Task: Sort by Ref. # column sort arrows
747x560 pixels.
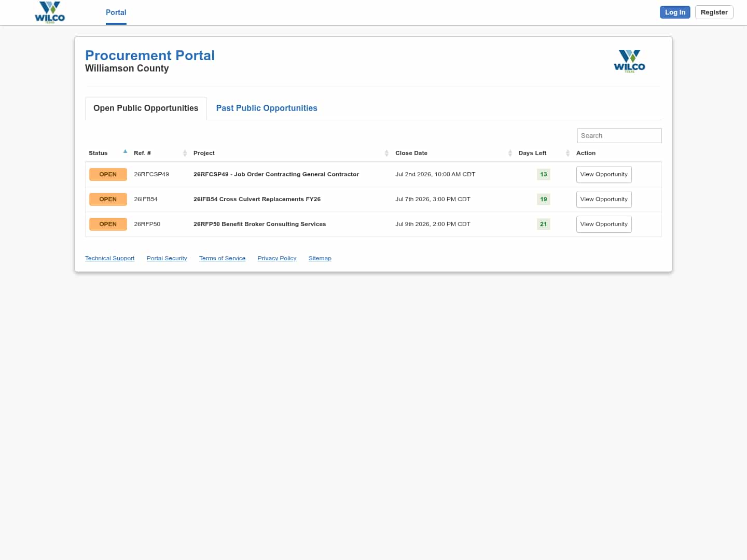Action: pyautogui.click(x=185, y=153)
